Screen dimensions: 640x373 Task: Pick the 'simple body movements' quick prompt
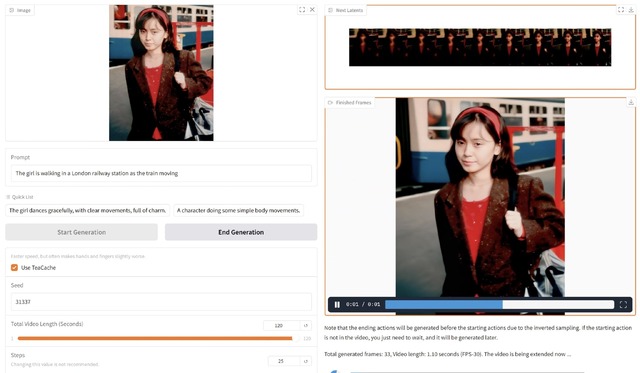(238, 211)
